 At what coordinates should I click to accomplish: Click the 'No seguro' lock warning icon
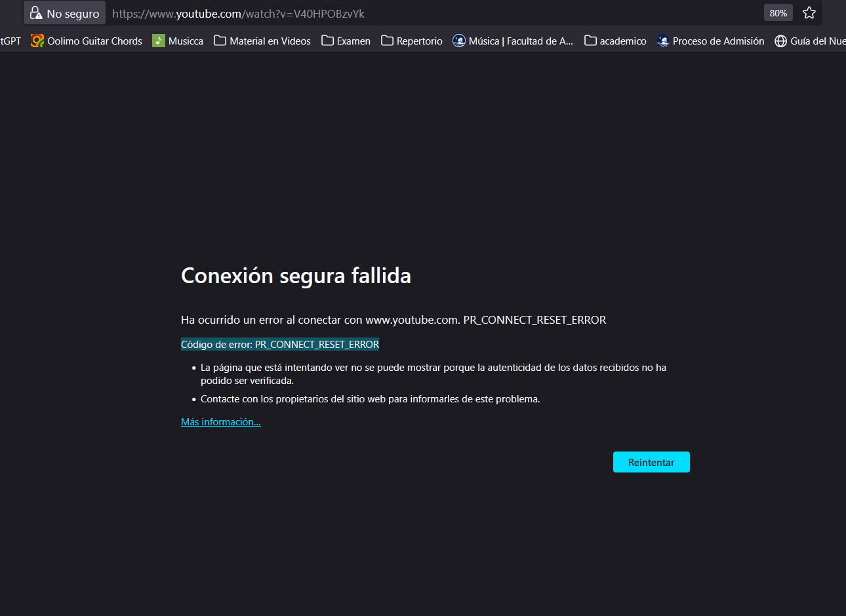(37, 13)
